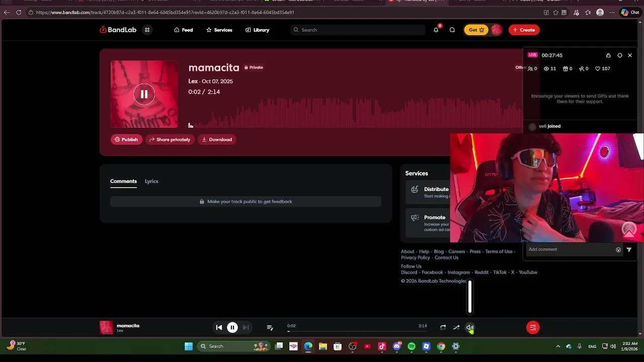Click the player progress bar
Image resolution: width=644 pixels, height=362 pixels.
(357, 331)
